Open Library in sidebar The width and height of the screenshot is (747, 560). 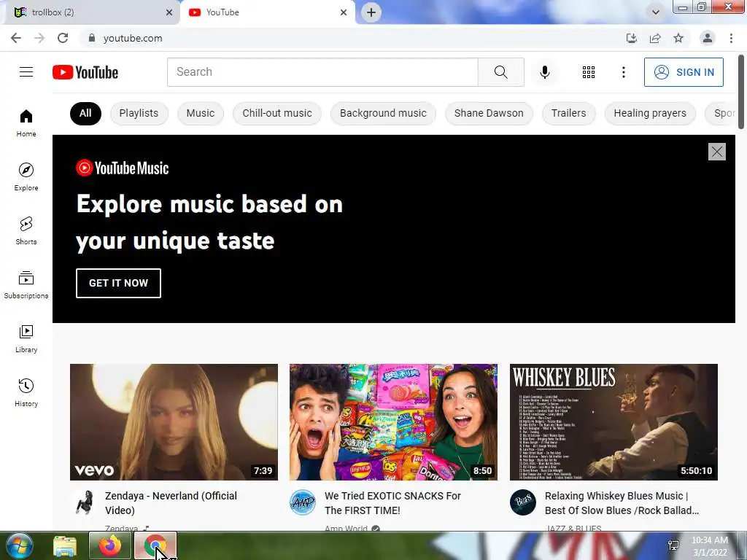pos(26,338)
